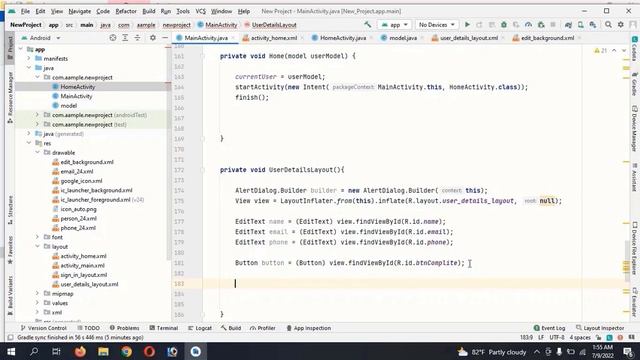This screenshot has width=640, height=360.
Task: Click Expand All icon in Project panel
Action: tap(125, 38)
